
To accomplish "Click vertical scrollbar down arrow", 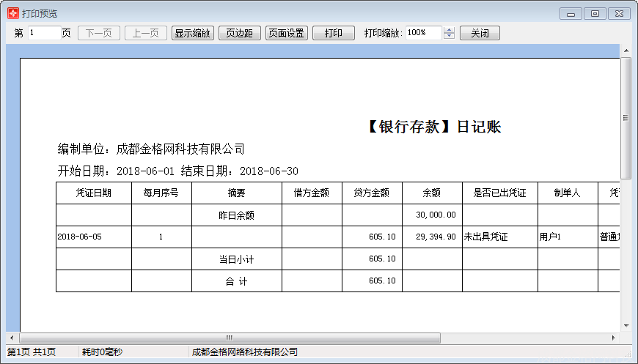I will tap(626, 325).
